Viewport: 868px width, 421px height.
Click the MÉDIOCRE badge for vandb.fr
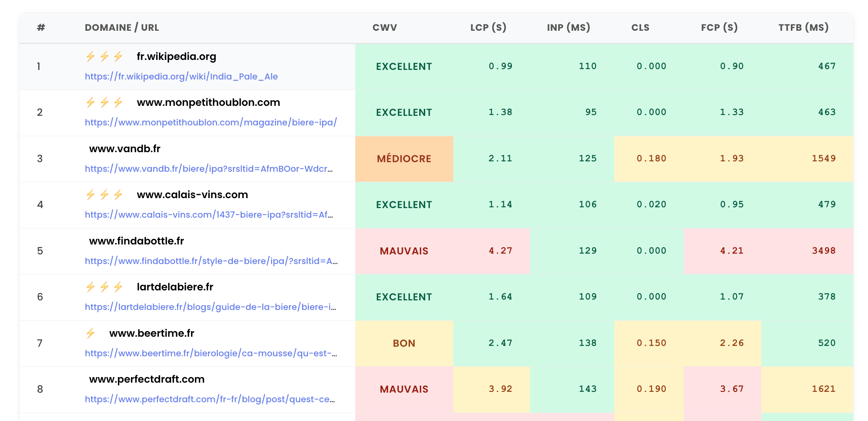point(404,159)
